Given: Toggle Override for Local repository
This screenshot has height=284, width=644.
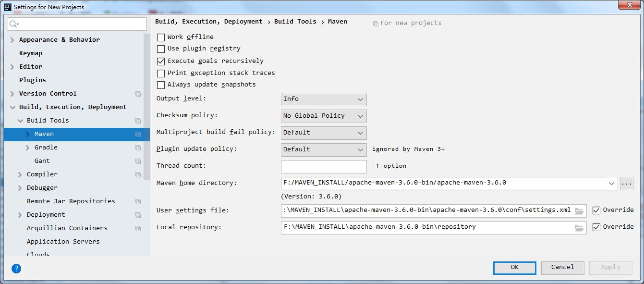Looking at the screenshot, I should coord(596,227).
